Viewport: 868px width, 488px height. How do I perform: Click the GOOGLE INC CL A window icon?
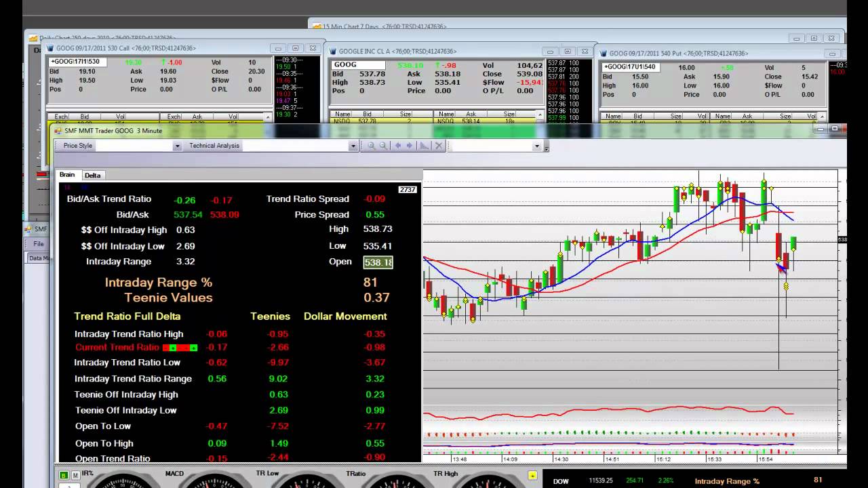[333, 52]
